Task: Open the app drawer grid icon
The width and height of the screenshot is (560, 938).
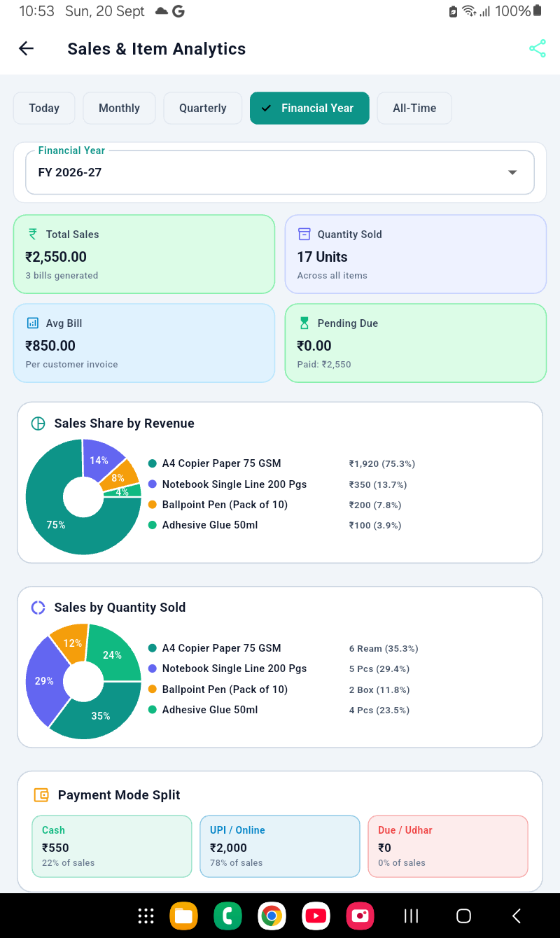Action: point(146,916)
